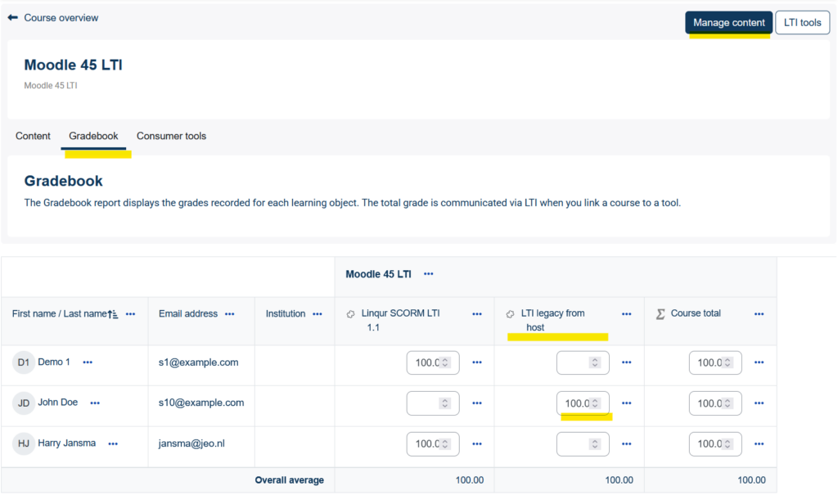Image resolution: width=838 pixels, height=504 pixels.
Task: Open Harry Jansma's user name link
Action: (x=66, y=443)
